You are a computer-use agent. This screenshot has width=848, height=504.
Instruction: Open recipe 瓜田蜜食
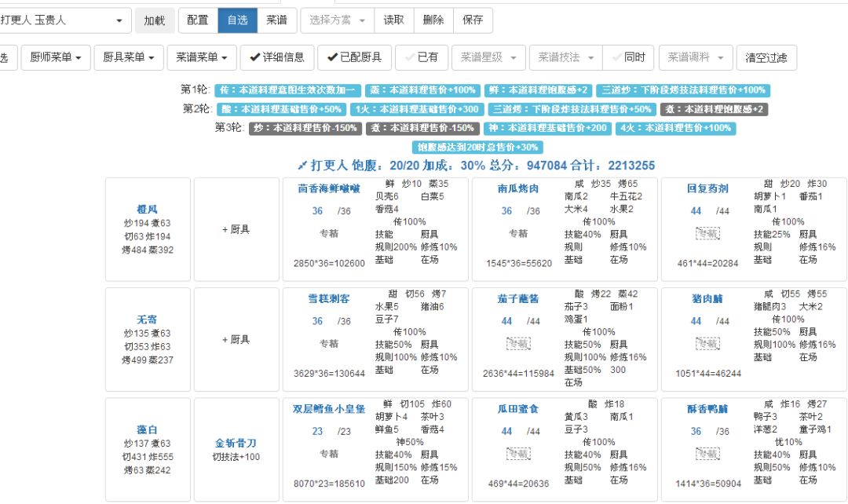(x=518, y=409)
